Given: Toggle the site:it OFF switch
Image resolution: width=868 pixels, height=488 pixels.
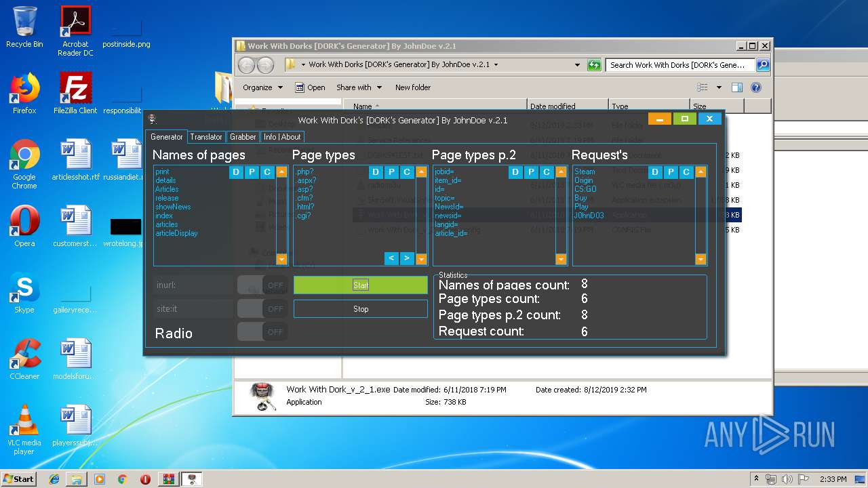Looking at the screenshot, I should (262, 308).
